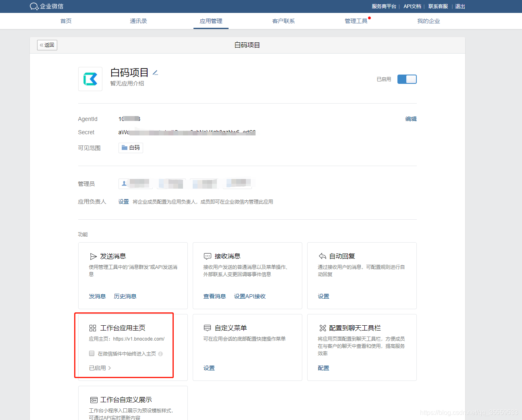Click the 企业微信 logo icon
522x420 pixels.
point(34,6)
